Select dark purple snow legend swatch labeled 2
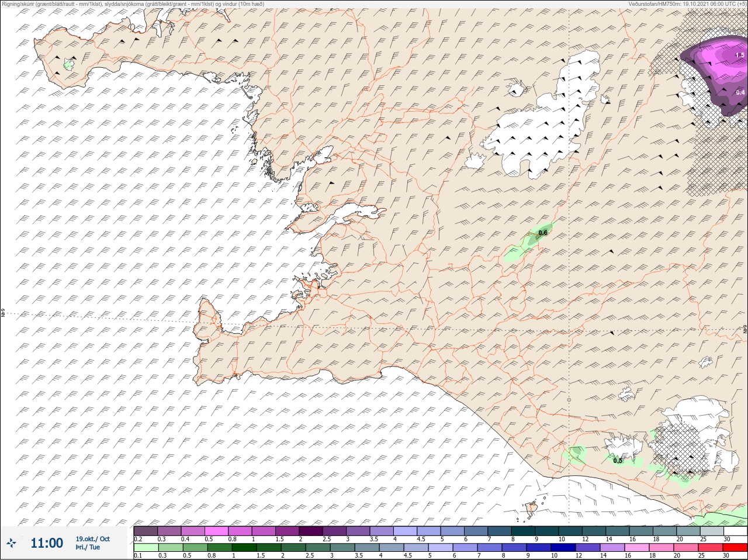Viewport: 748px width, 560px height. (311, 531)
